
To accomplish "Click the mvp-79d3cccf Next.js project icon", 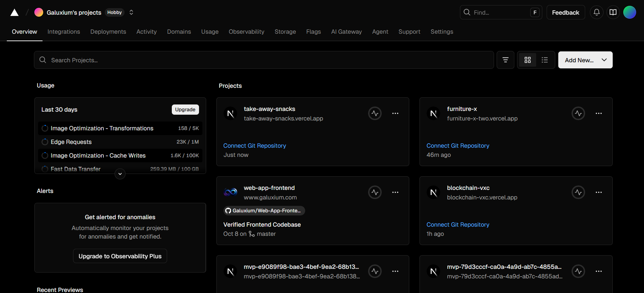I will coord(433,272).
